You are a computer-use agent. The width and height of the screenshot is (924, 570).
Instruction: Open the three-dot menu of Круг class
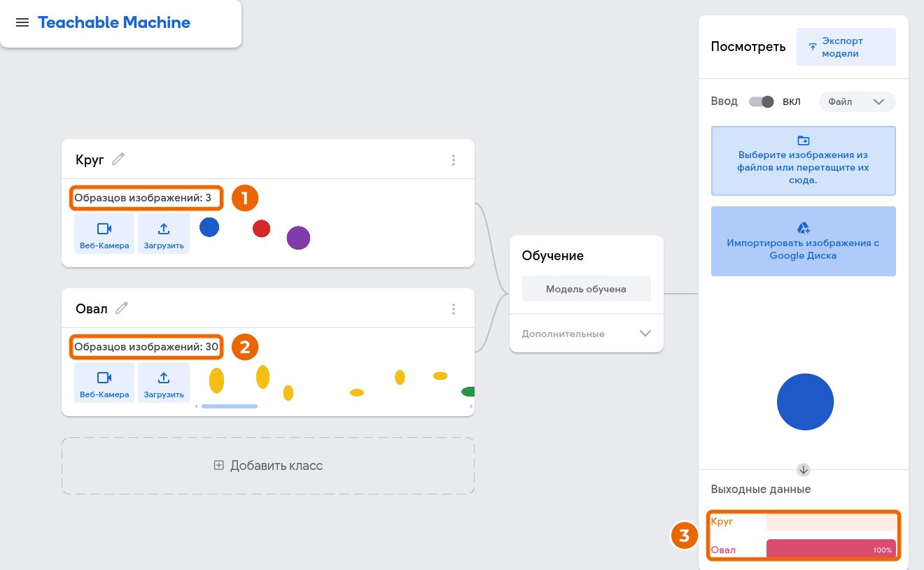(454, 160)
